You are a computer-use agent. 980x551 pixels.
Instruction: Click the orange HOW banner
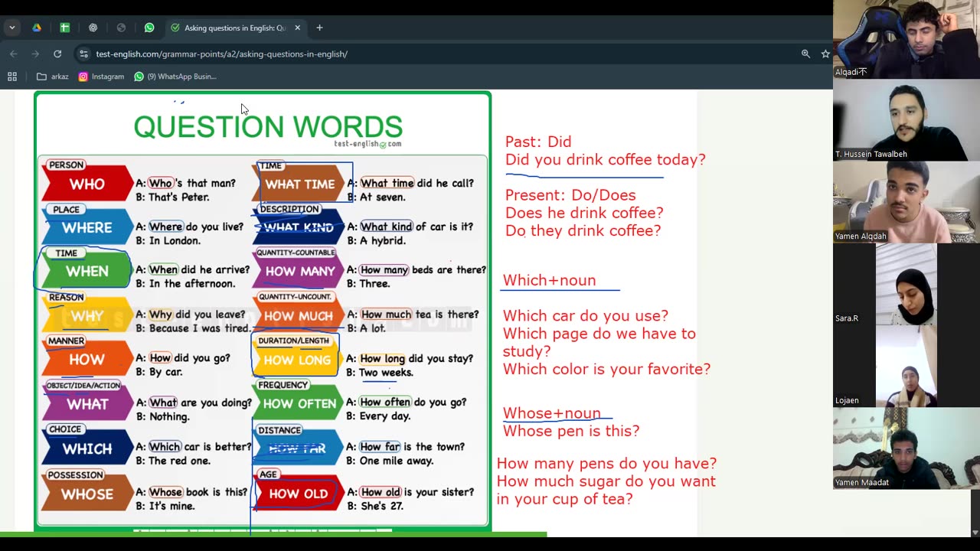pyautogui.click(x=87, y=360)
